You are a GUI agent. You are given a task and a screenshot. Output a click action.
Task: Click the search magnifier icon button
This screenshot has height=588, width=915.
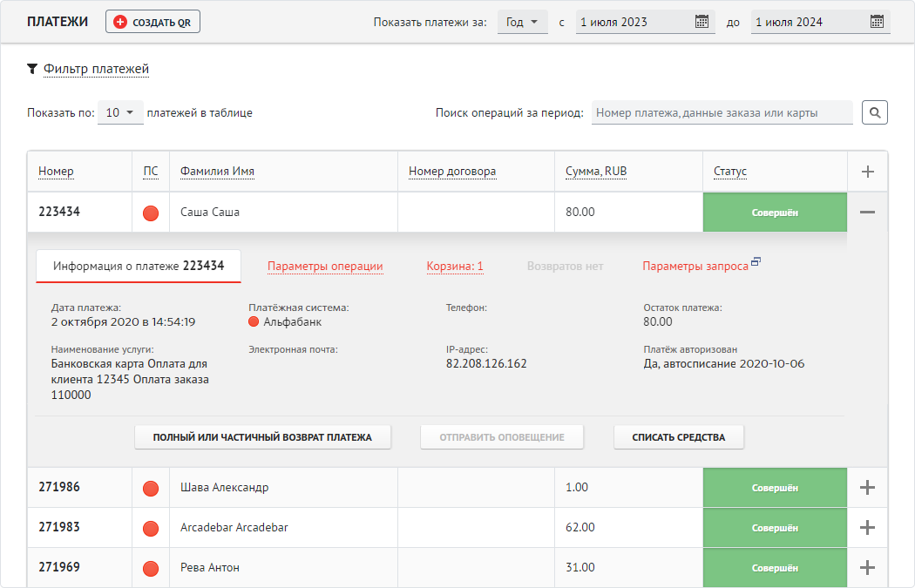pos(875,112)
